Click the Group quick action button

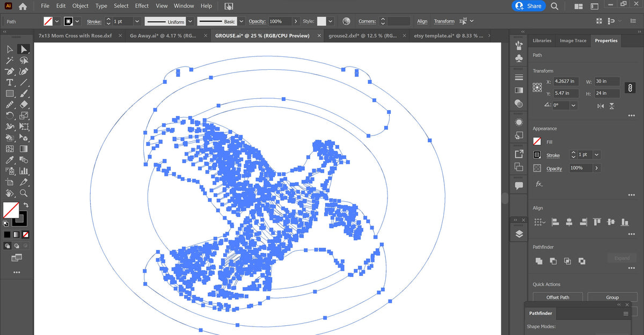pos(612,297)
